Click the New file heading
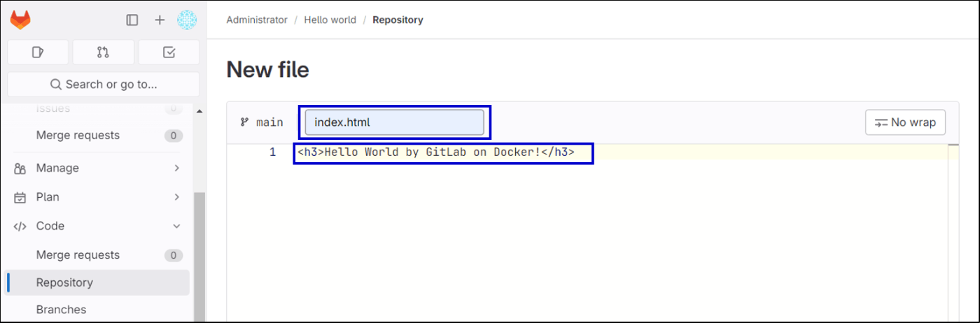Image resolution: width=980 pixels, height=323 pixels. (x=267, y=69)
